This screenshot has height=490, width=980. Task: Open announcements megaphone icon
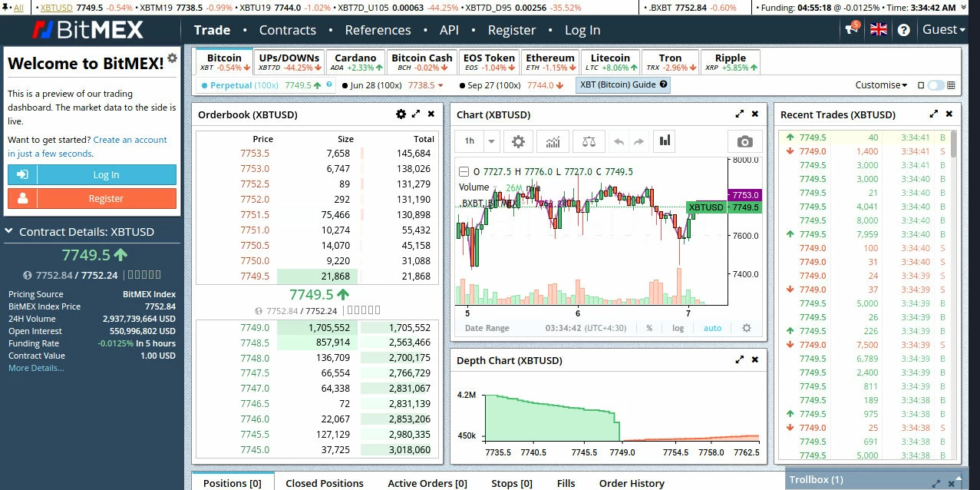coord(850,30)
